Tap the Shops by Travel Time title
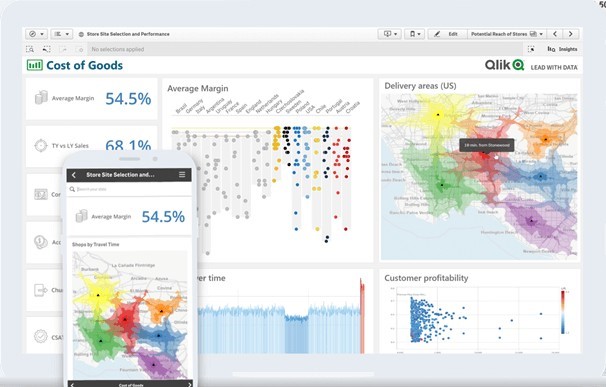The image size is (606, 387). [95, 244]
